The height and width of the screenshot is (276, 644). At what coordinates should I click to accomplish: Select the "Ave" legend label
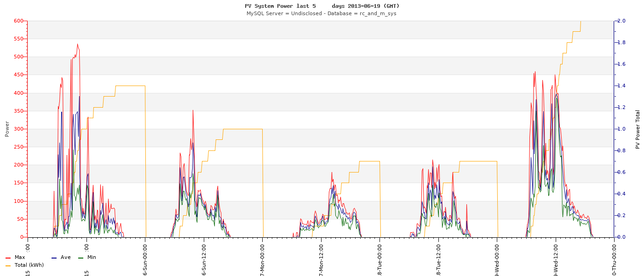click(x=66, y=258)
